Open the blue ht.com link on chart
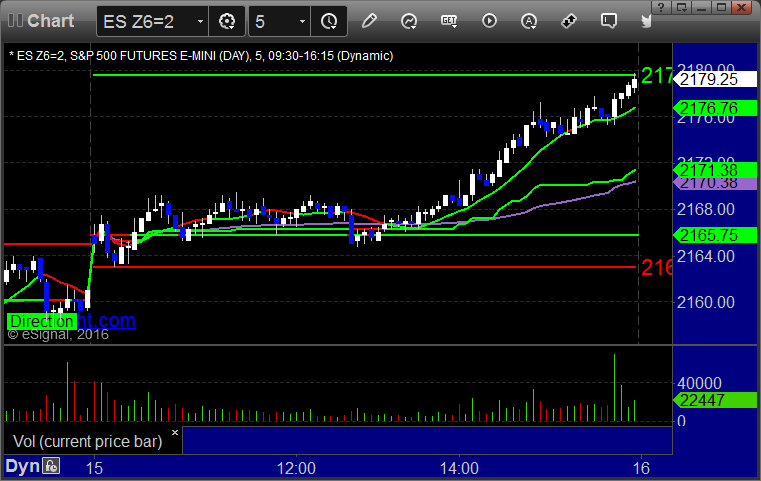Screen dimensions: 761x481 pos(106,320)
